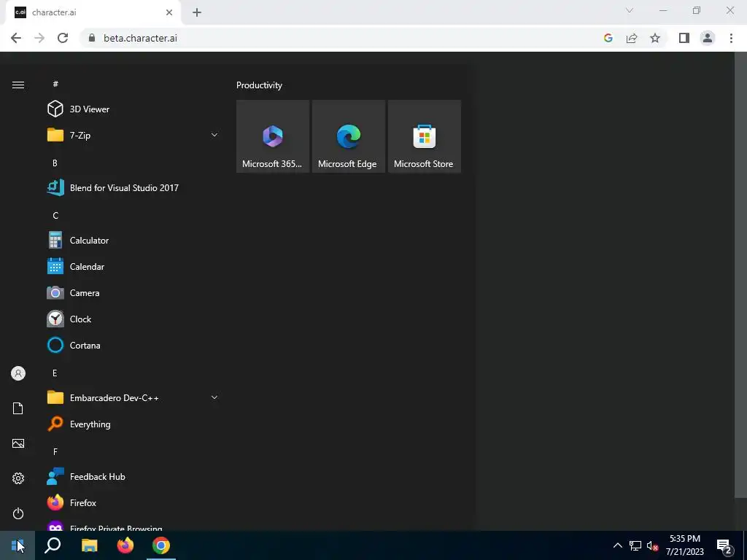Open Documents from the Start sidebar

[18, 408]
